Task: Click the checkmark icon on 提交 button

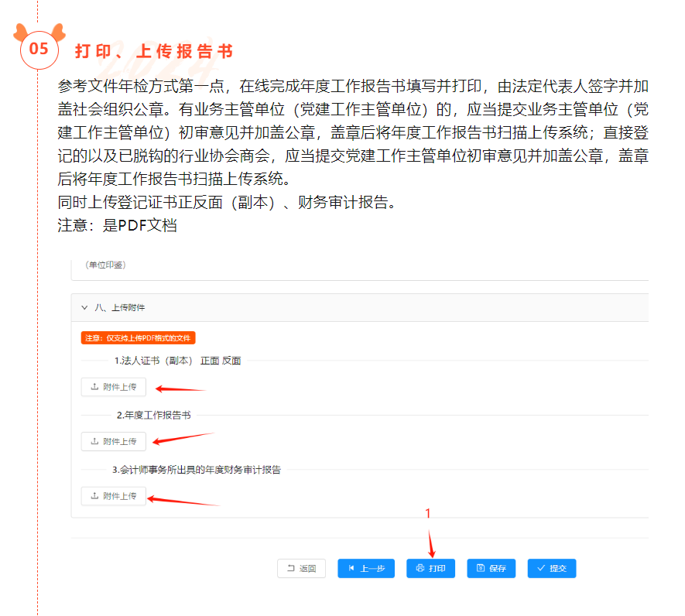Action: click(x=541, y=568)
